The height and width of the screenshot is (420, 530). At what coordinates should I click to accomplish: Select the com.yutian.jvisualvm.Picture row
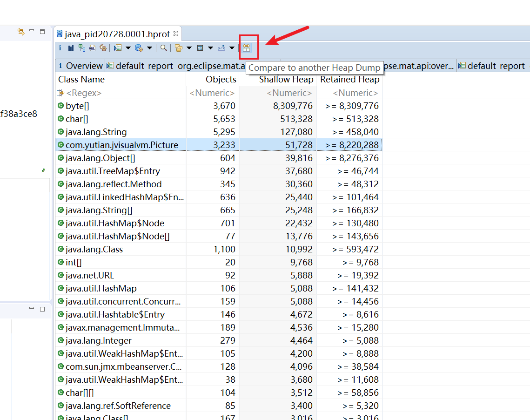(121, 145)
